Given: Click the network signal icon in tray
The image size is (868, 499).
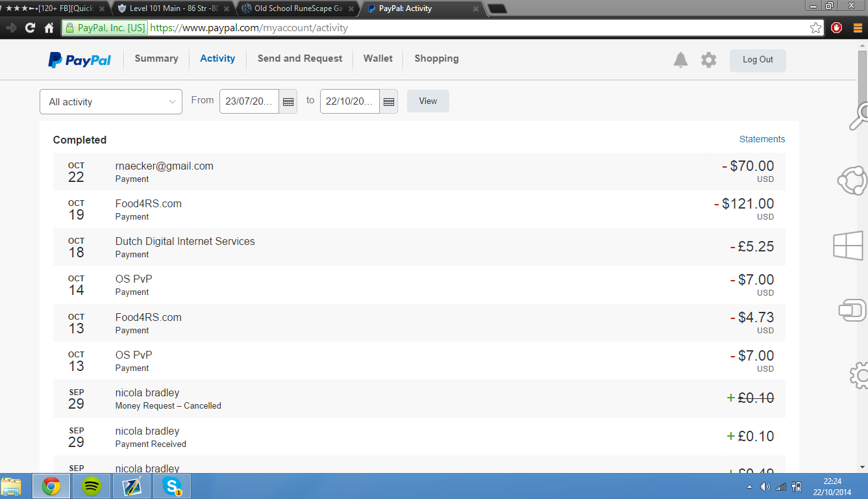Looking at the screenshot, I should (781, 487).
